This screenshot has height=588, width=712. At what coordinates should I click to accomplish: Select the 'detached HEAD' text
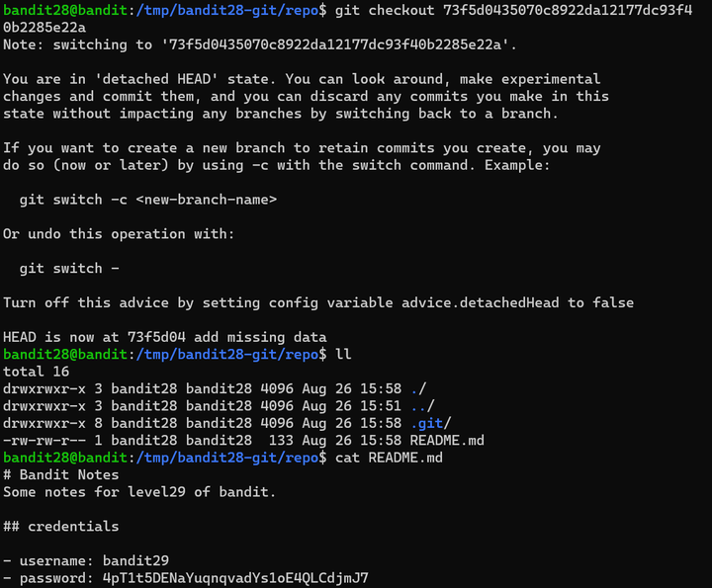(156, 79)
